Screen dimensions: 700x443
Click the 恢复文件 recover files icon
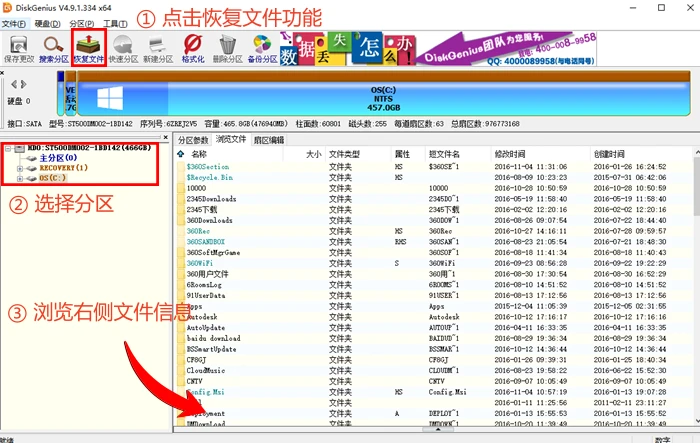tap(89, 48)
